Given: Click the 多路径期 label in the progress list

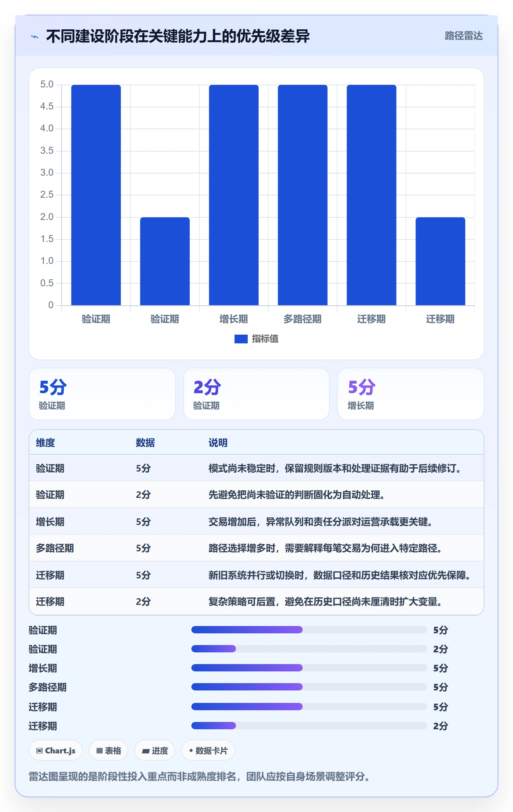Looking at the screenshot, I should click(x=48, y=687).
